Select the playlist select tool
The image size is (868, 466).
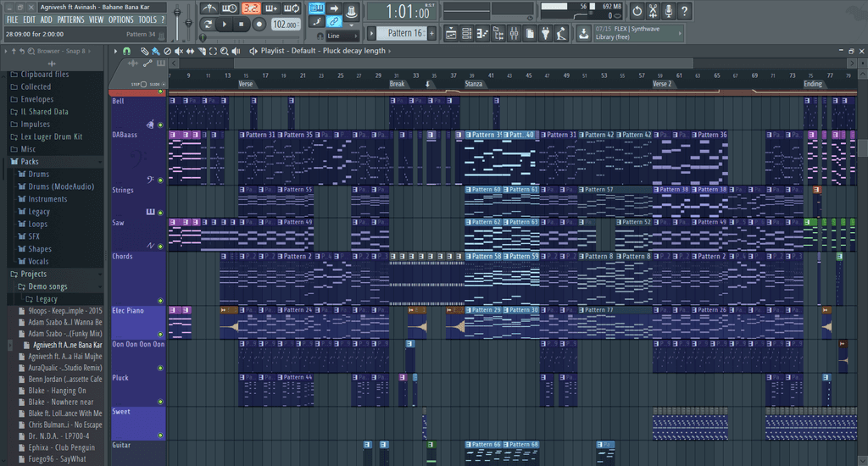click(213, 51)
